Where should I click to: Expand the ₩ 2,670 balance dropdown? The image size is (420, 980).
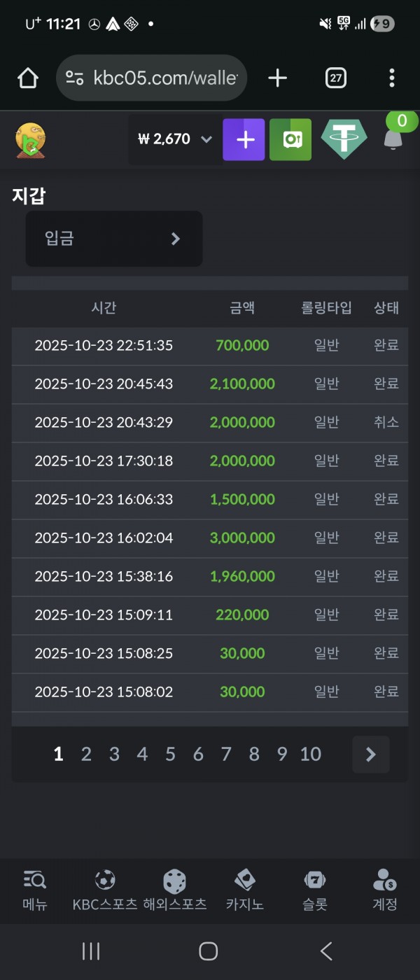[x=174, y=139]
